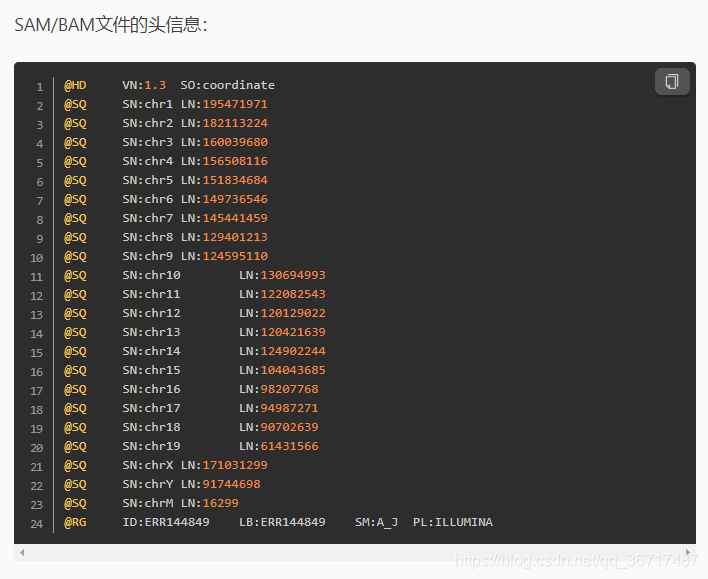The height and width of the screenshot is (579, 708).
Task: Click VN:1.3 version value
Action: tap(144, 85)
